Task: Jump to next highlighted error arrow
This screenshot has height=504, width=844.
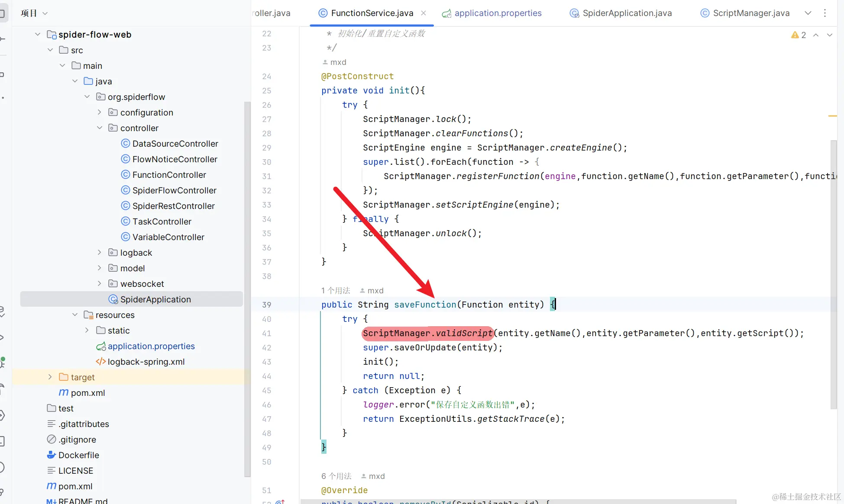Action: point(830,35)
